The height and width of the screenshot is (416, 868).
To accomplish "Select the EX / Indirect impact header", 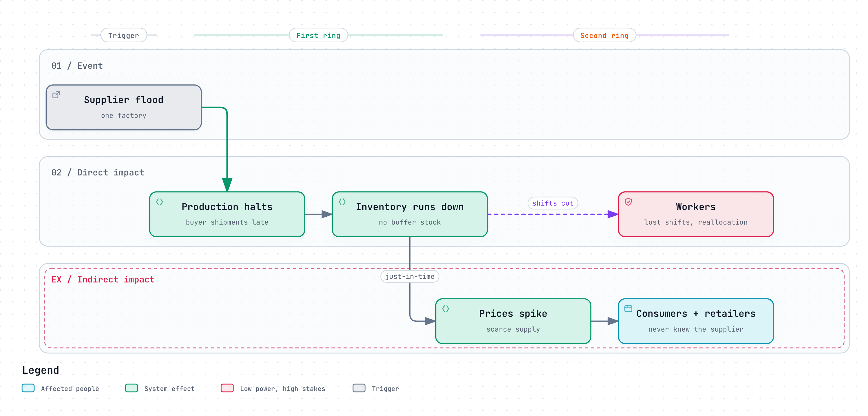I will [x=103, y=279].
